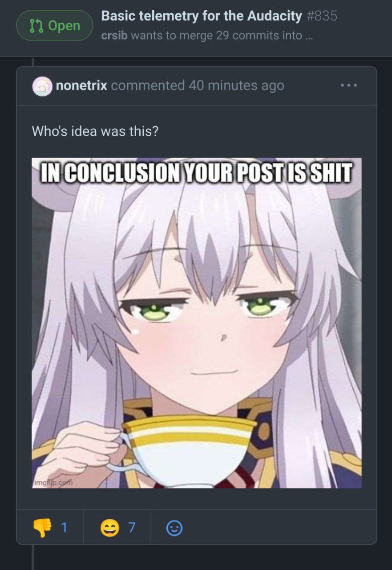Click the "Who's idea was this?" comment text
The height and width of the screenshot is (570, 392).
tap(95, 131)
